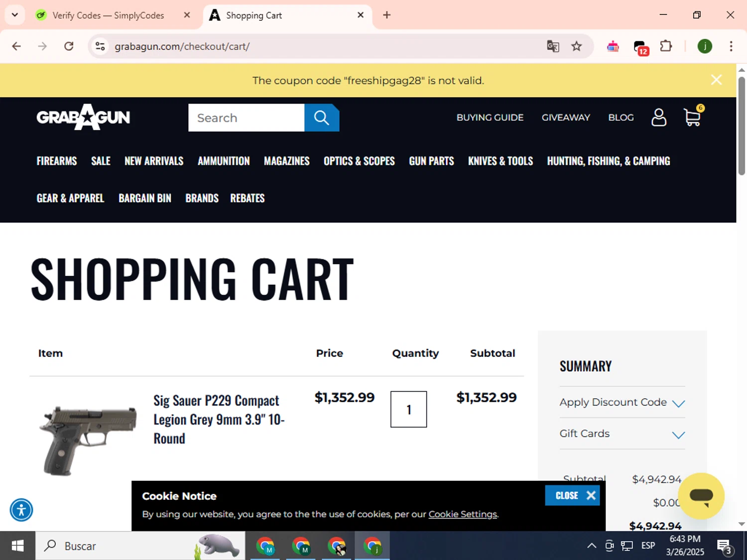Click the first Chrome taskbar icon
Image resolution: width=747 pixels, height=560 pixels.
tap(265, 546)
